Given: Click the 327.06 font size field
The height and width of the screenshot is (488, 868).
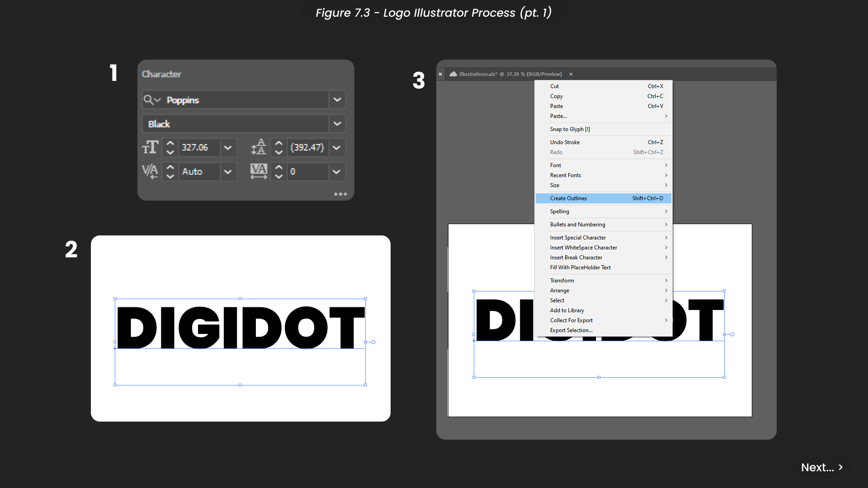Looking at the screenshot, I should pyautogui.click(x=199, y=147).
